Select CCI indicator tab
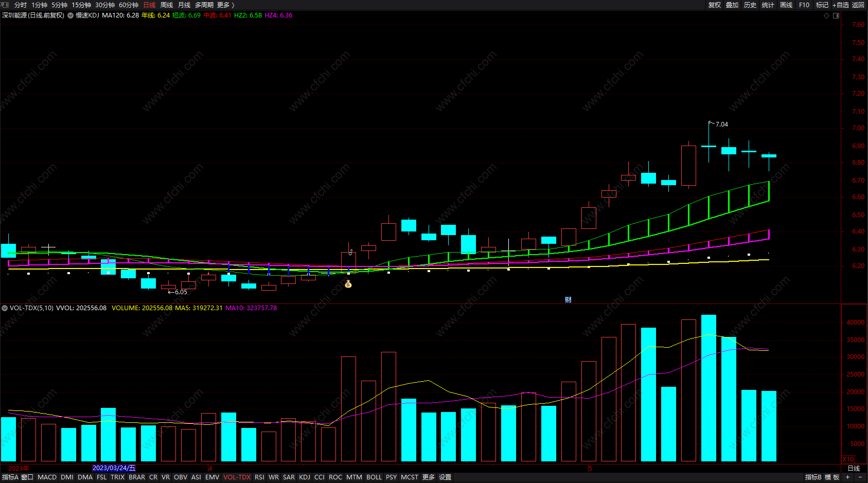Screen dimensions: 868x483 click(x=320, y=477)
